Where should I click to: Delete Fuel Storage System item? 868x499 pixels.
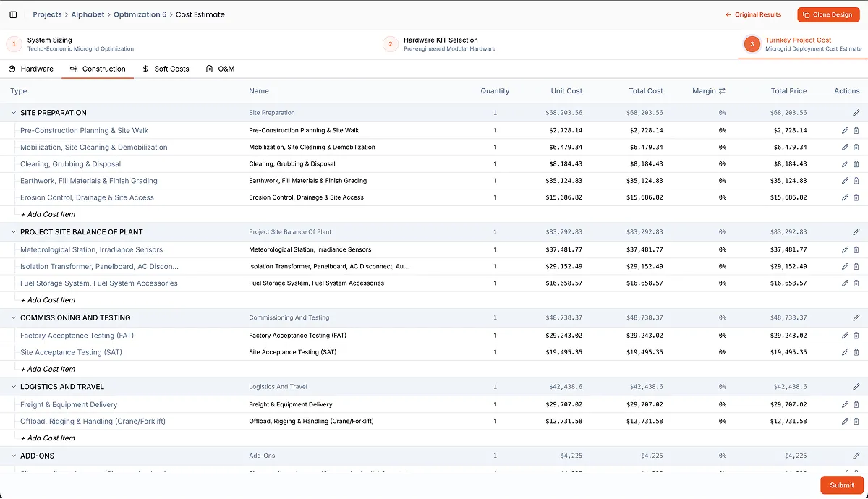[x=856, y=283]
